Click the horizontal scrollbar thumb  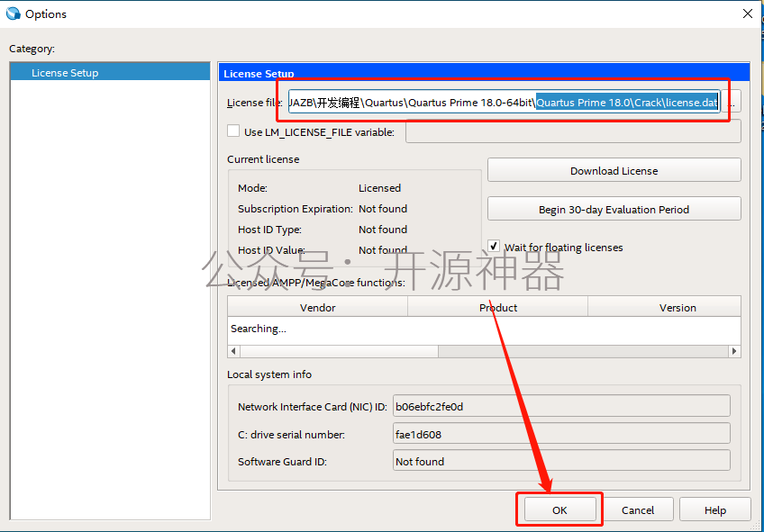tap(339, 351)
